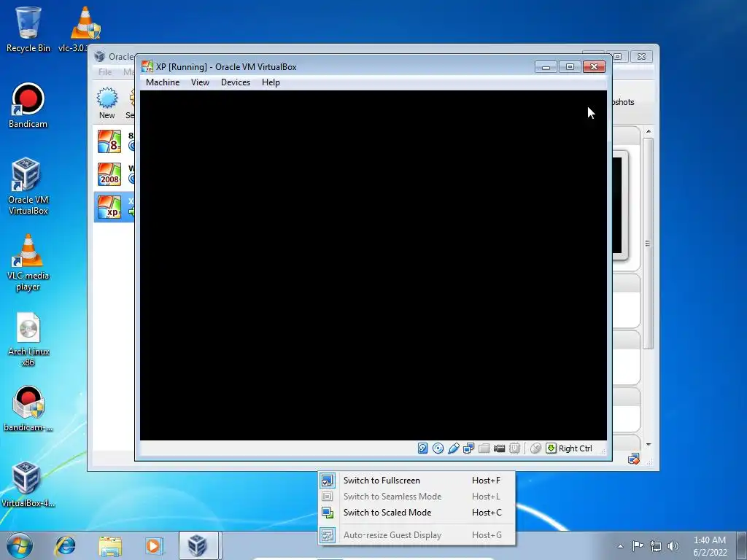
Task: Open the Recycle Bin desktop icon
Action: pos(28,29)
